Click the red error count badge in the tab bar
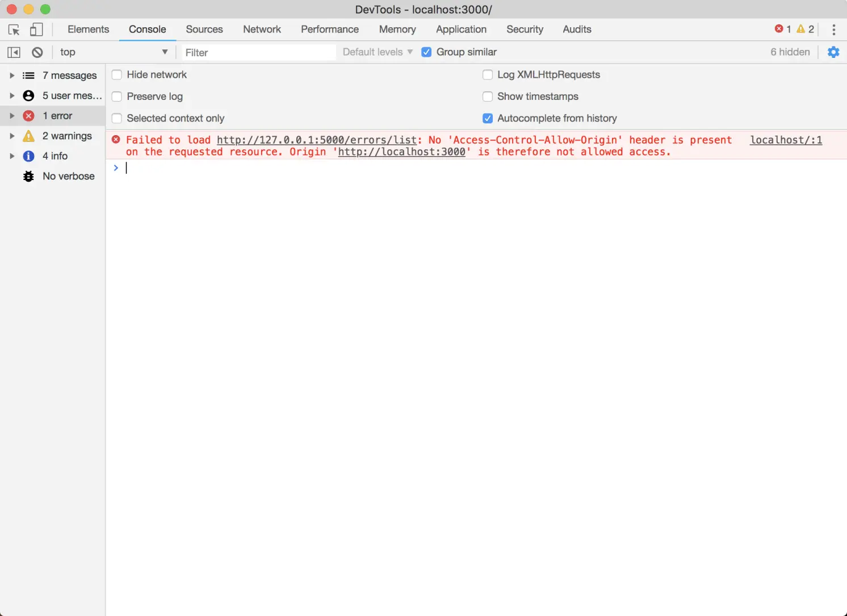The height and width of the screenshot is (616, 847). click(783, 29)
